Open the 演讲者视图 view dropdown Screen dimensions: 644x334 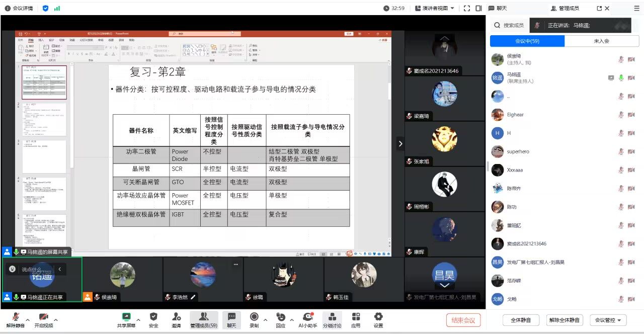[435, 8]
